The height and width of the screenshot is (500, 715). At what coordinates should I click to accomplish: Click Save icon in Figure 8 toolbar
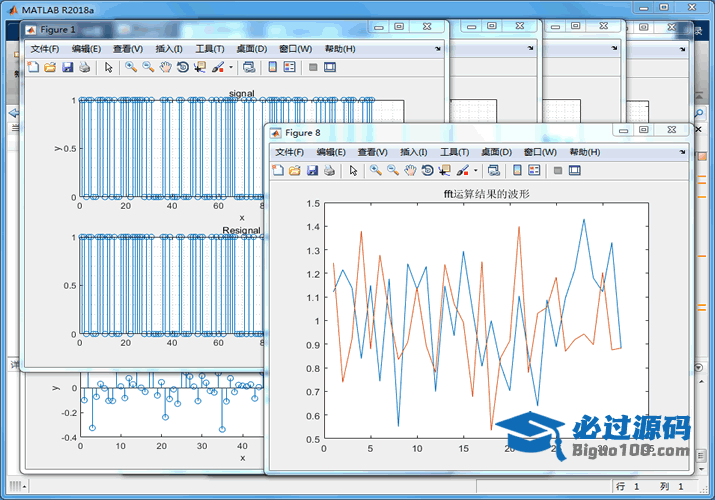tap(312, 170)
